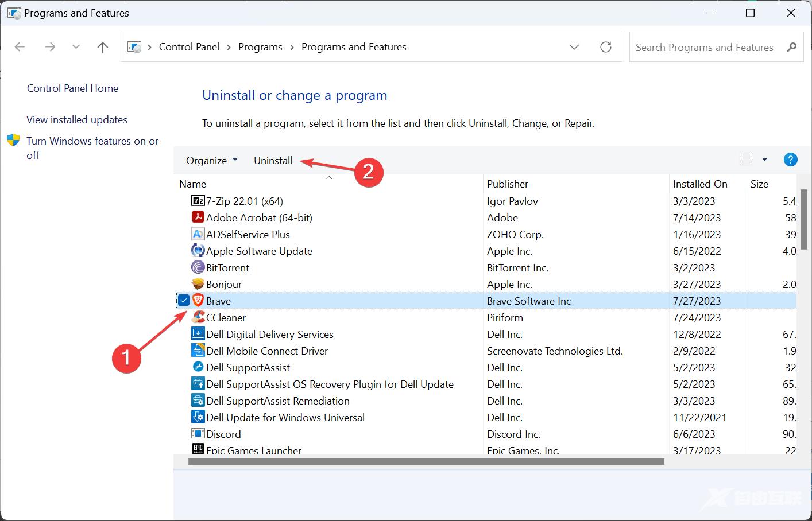Click publisher Igor Pavlov
812x521 pixels.
[x=512, y=201]
